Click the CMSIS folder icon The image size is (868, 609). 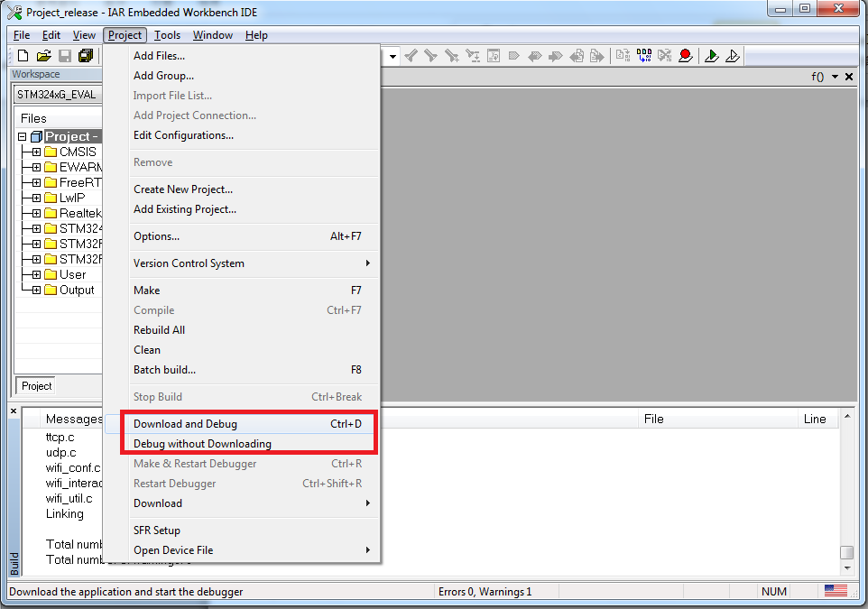pyautogui.click(x=51, y=152)
